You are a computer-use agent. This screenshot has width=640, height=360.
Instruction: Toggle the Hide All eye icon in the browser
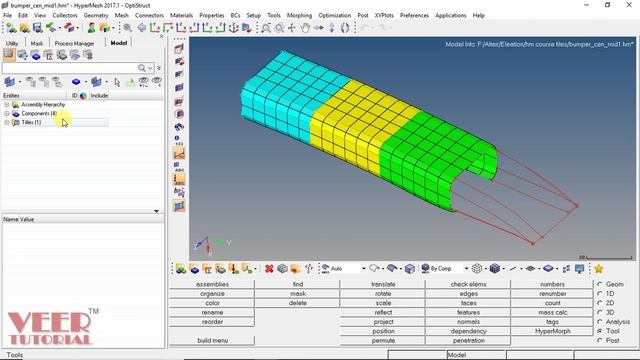[157, 82]
